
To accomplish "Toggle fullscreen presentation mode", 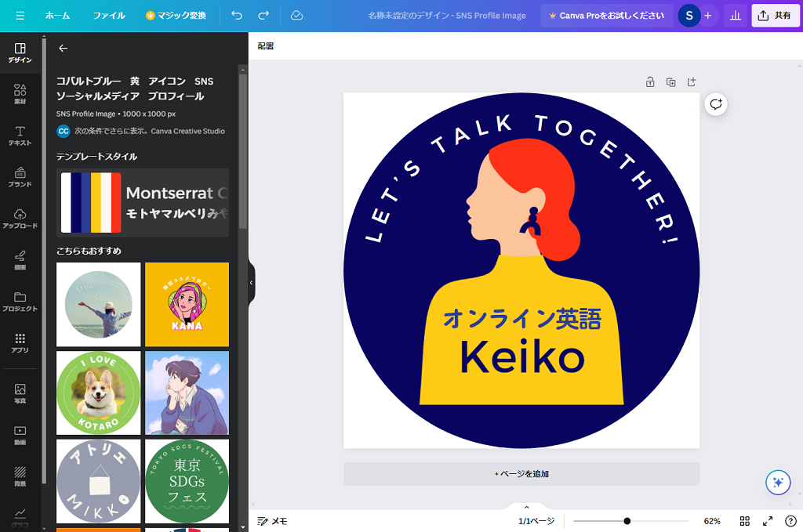I will click(x=768, y=521).
